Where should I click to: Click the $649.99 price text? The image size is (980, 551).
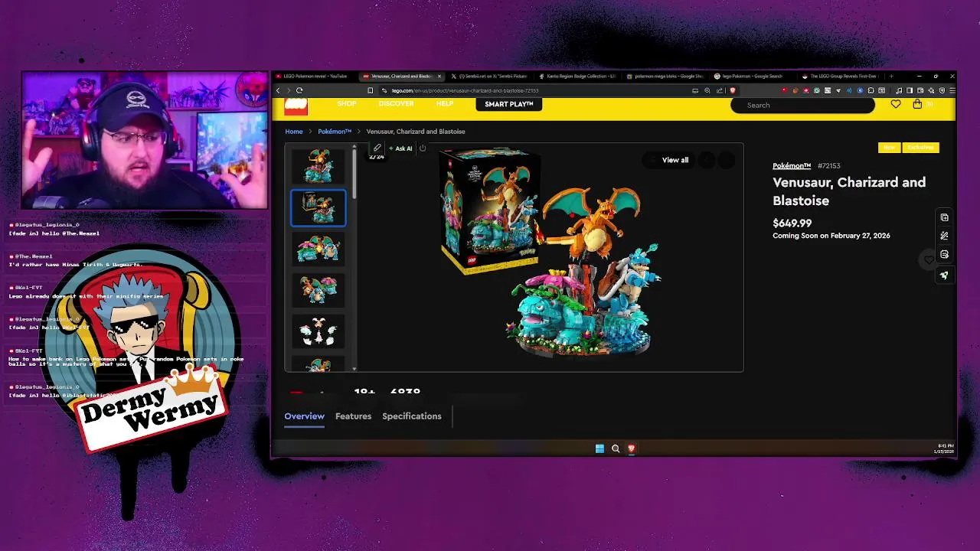pyautogui.click(x=792, y=223)
